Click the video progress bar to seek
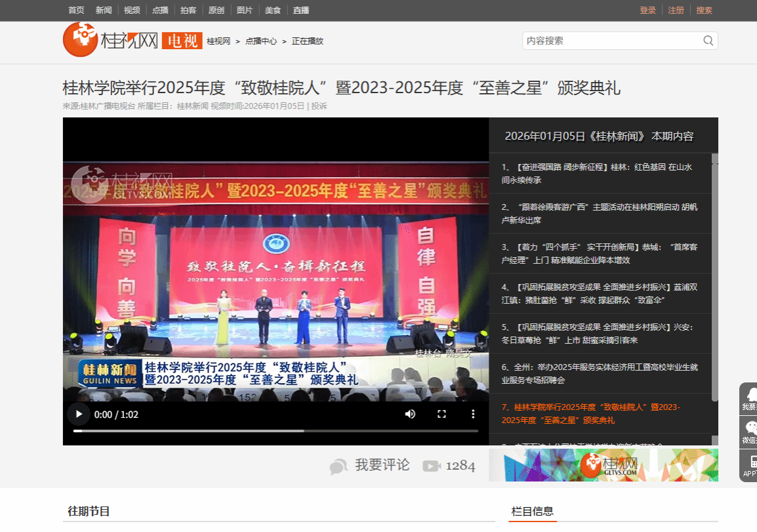This screenshot has width=757, height=532. point(276,431)
